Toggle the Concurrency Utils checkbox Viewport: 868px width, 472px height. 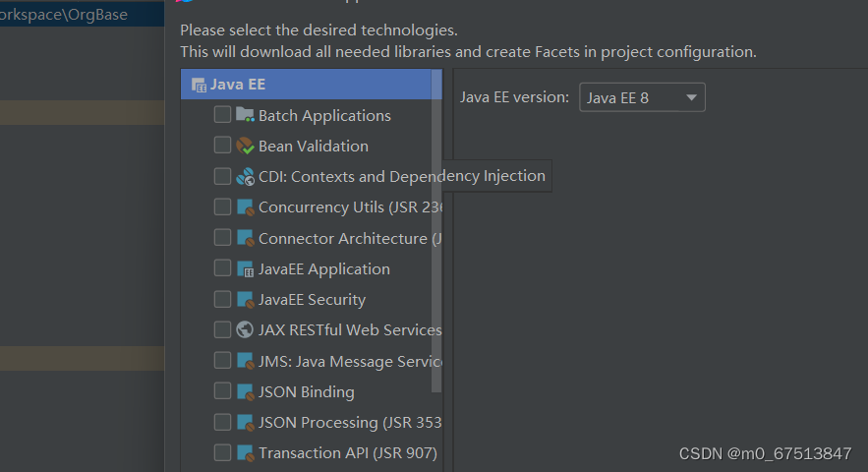(222, 206)
